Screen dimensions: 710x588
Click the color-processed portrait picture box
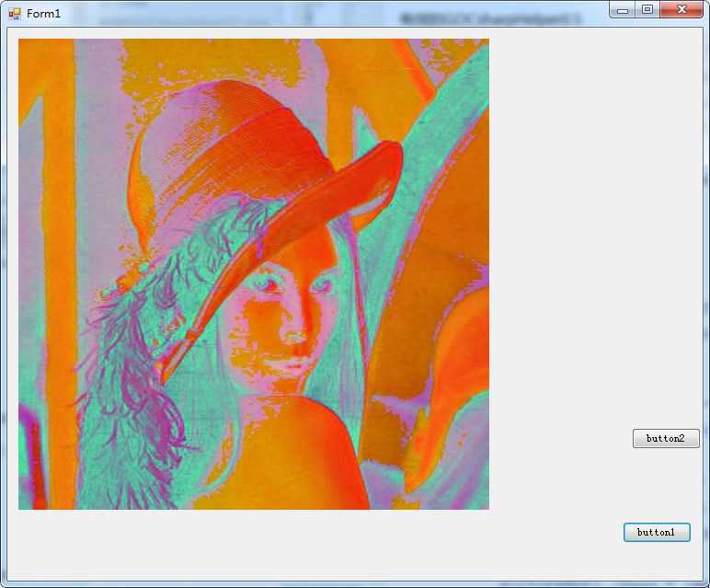click(254, 274)
